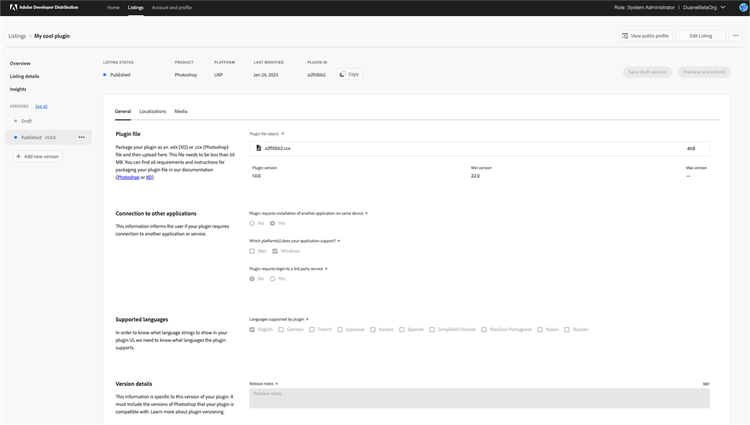Click the Adobe logo in the header
Screen dimensions: 750x425
12,7
